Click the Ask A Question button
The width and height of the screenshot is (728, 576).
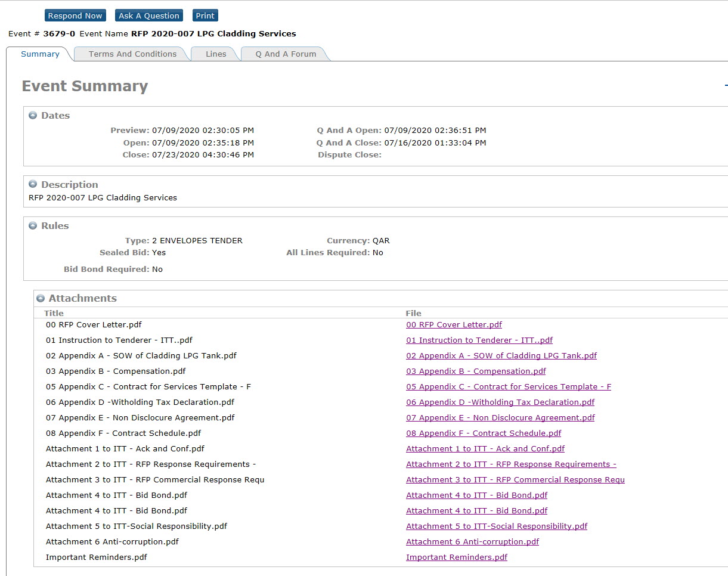[x=148, y=16]
